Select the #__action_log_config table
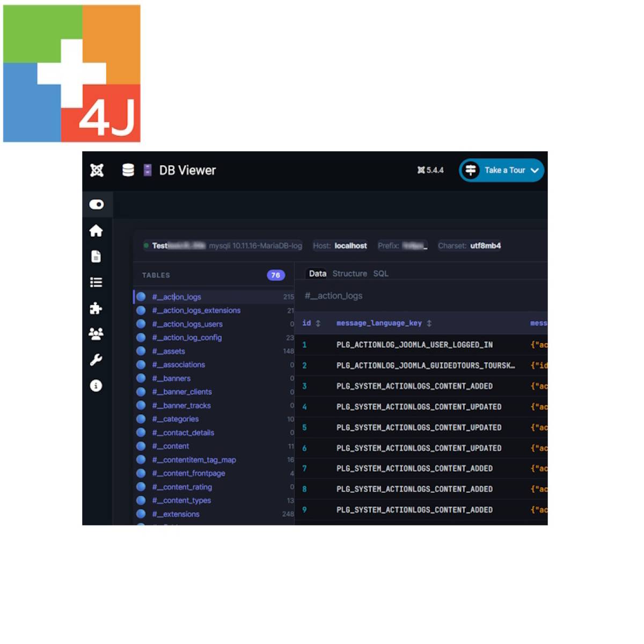The image size is (644, 644). click(x=214, y=338)
